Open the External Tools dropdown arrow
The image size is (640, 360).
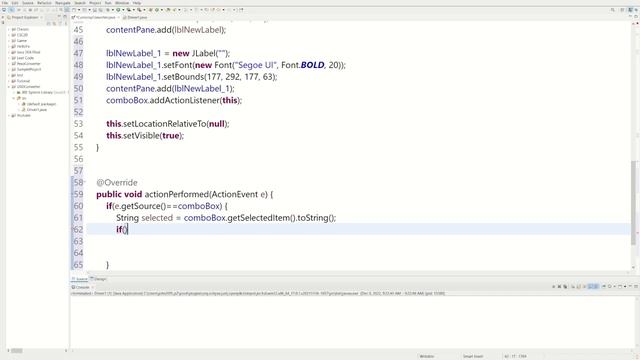click(x=144, y=10)
